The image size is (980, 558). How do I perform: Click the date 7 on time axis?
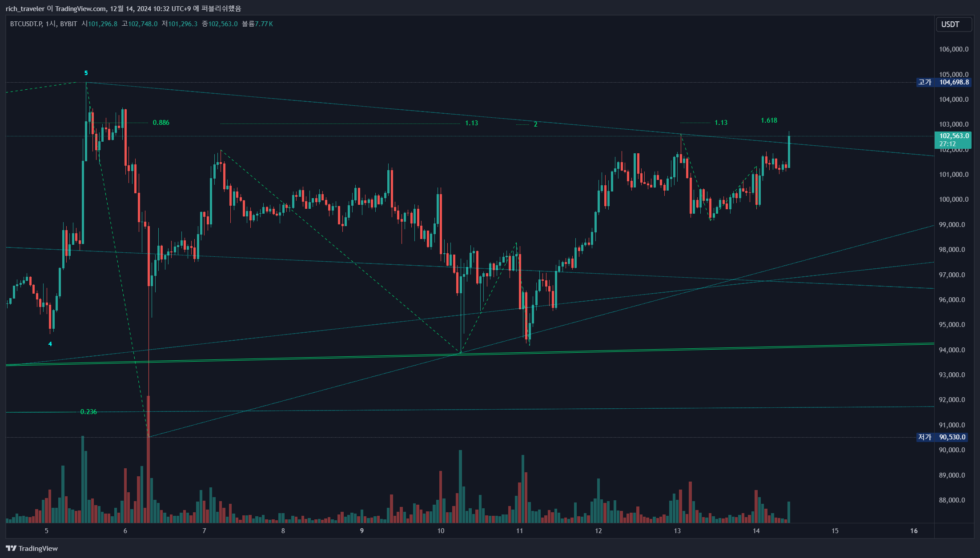click(x=204, y=530)
